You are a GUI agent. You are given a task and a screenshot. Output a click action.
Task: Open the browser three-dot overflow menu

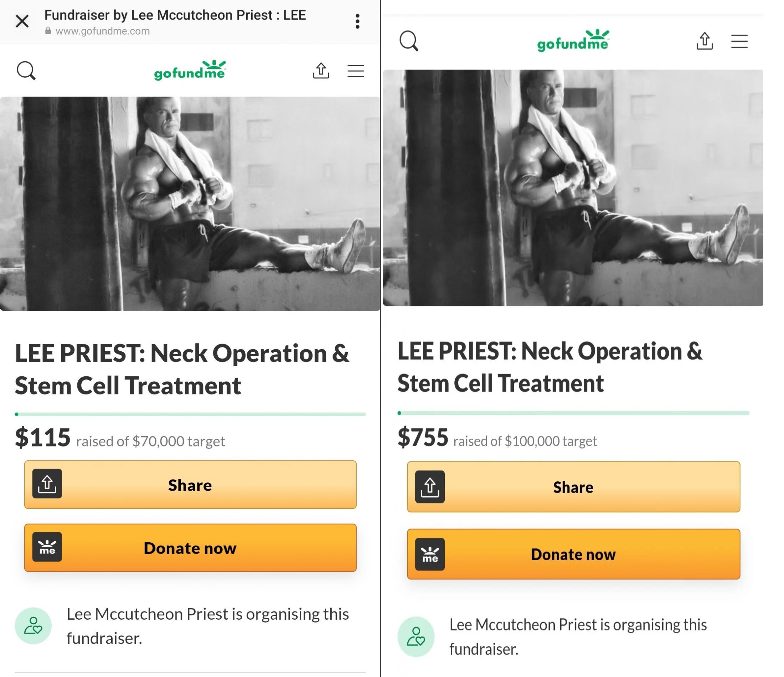coord(357,21)
